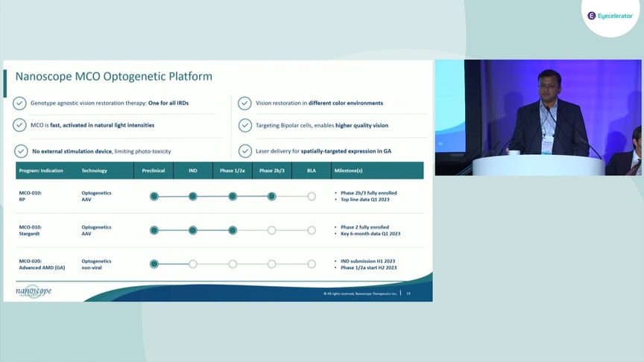Click the 'Phase 2b/3 fully enrolled' milestone
Screen dimensions: 644x362
click(x=369, y=193)
